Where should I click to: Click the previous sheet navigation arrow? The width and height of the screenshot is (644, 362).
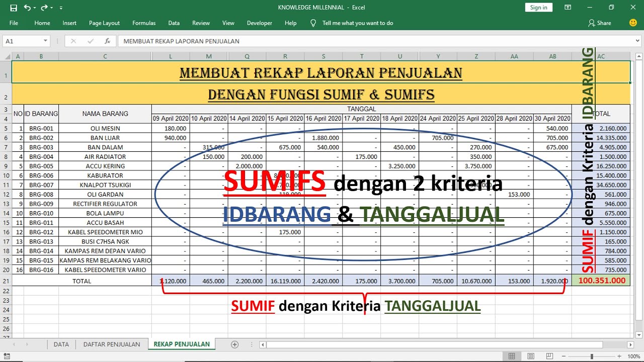(x=14, y=344)
